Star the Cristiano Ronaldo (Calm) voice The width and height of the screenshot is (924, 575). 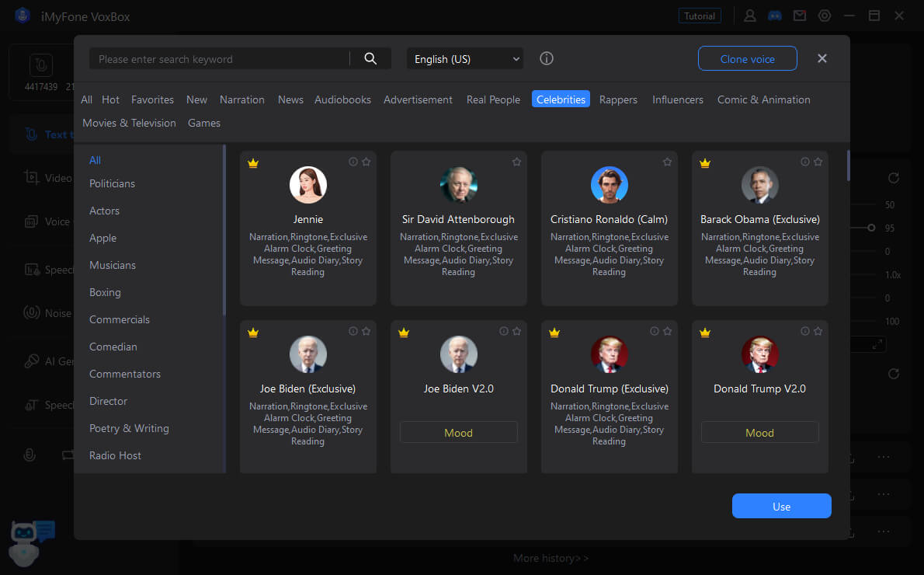(667, 162)
